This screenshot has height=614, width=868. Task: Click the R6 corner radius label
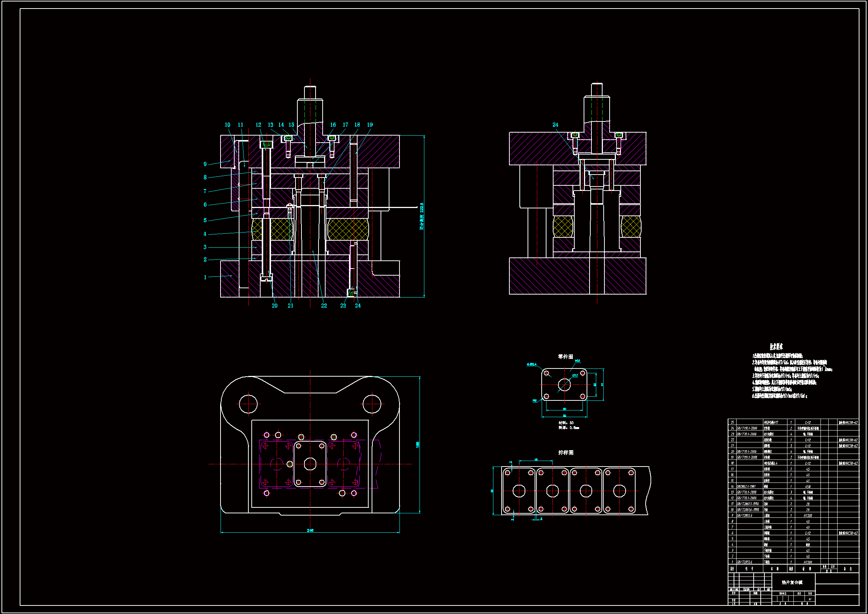[x=535, y=400]
